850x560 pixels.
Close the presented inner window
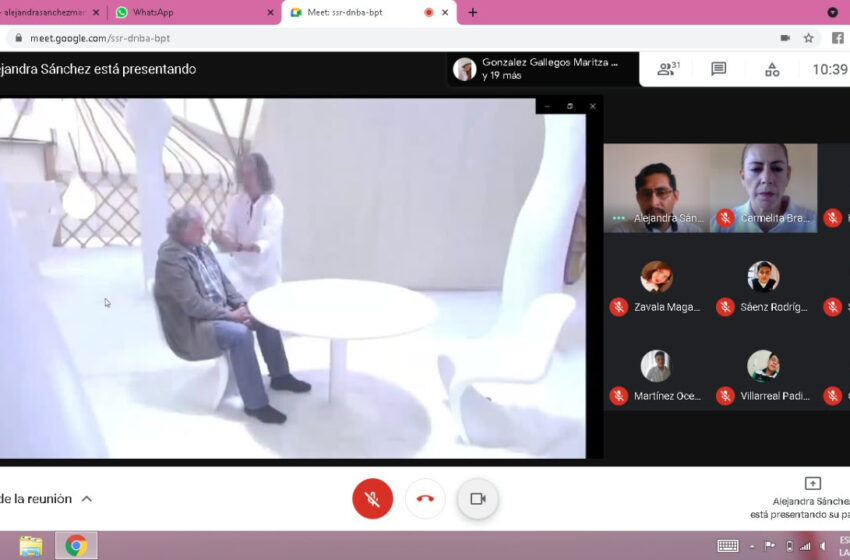click(593, 106)
